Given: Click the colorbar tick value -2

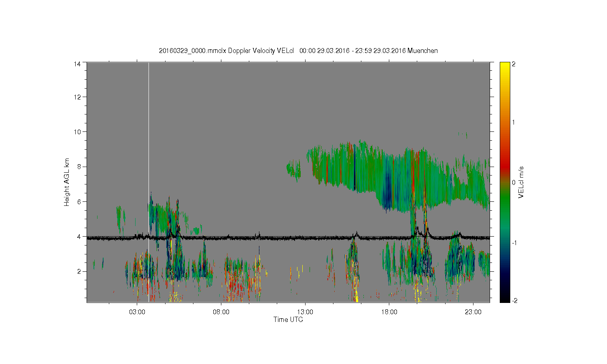Looking at the screenshot, I should click(516, 301).
